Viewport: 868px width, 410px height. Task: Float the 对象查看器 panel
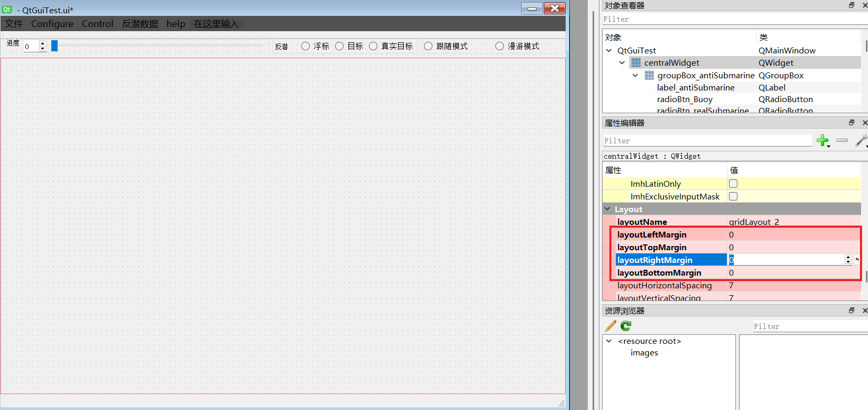[852, 5]
